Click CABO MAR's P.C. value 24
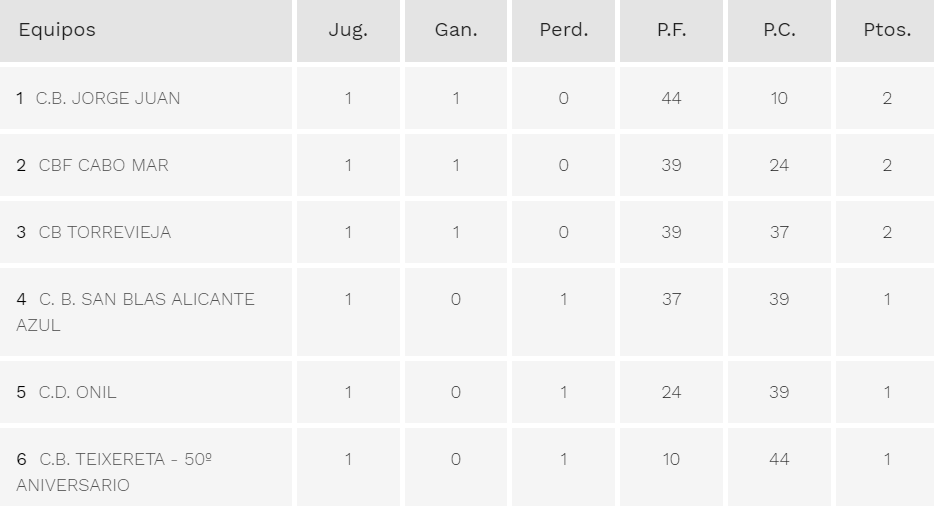Viewport: 934px width, 506px height. coord(779,165)
